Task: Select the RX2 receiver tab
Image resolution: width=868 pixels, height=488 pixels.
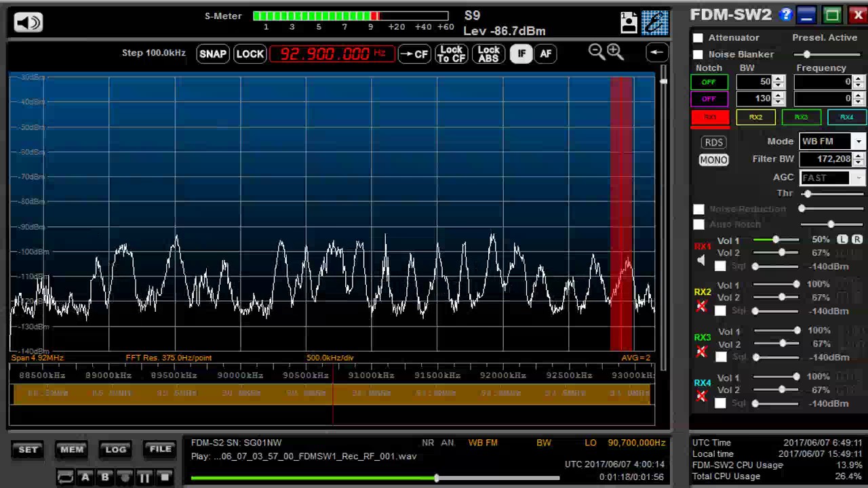Action: (x=755, y=118)
